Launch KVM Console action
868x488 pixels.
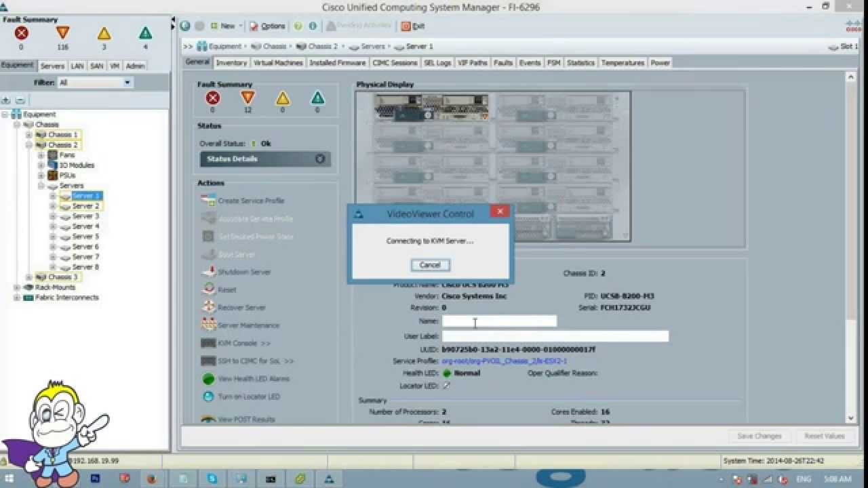pos(244,344)
